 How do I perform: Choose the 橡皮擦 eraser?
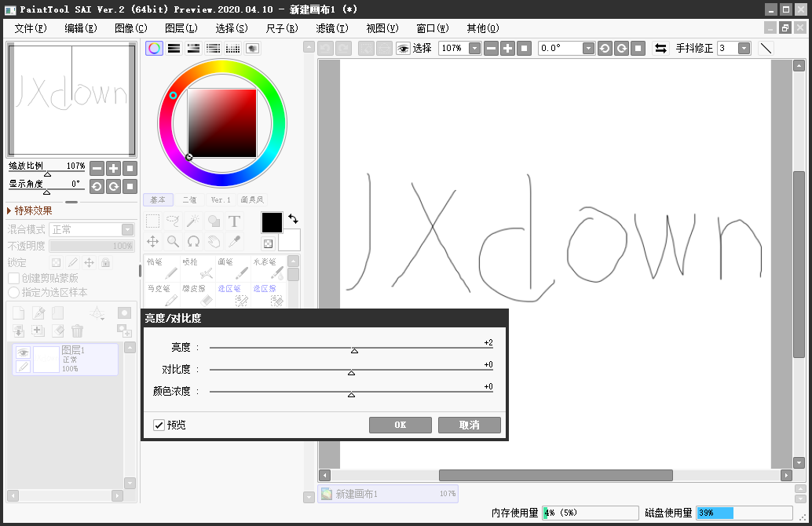pos(197,294)
